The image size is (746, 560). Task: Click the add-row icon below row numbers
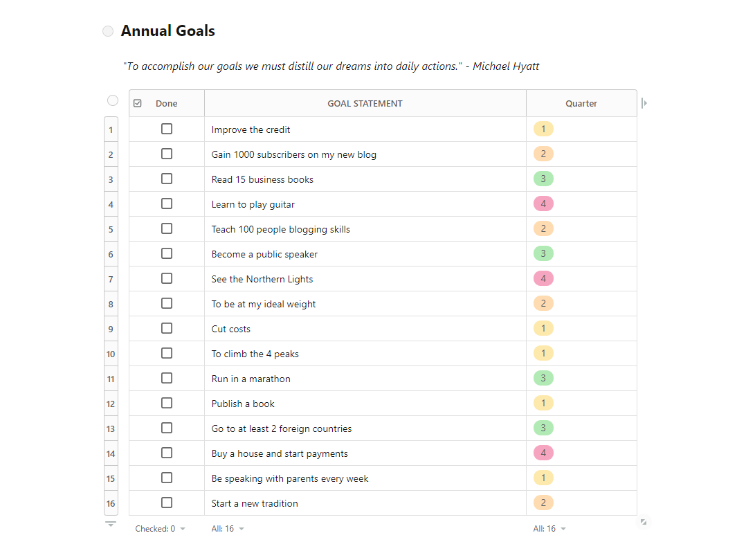(111, 524)
